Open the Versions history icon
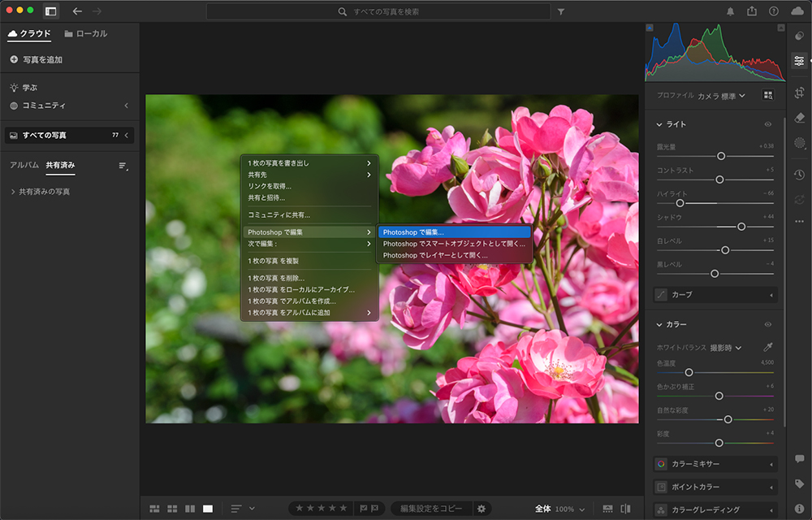Image resolution: width=812 pixels, height=520 pixels. 799,175
